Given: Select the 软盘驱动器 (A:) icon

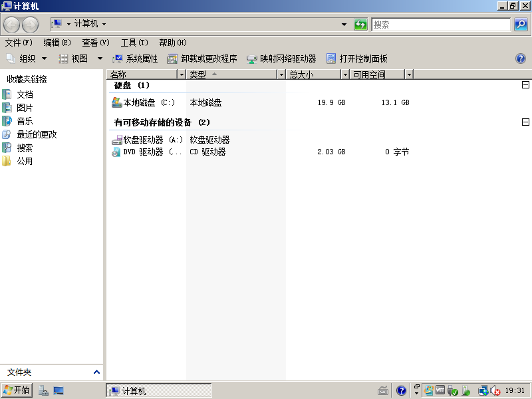Looking at the screenshot, I should click(x=117, y=140).
